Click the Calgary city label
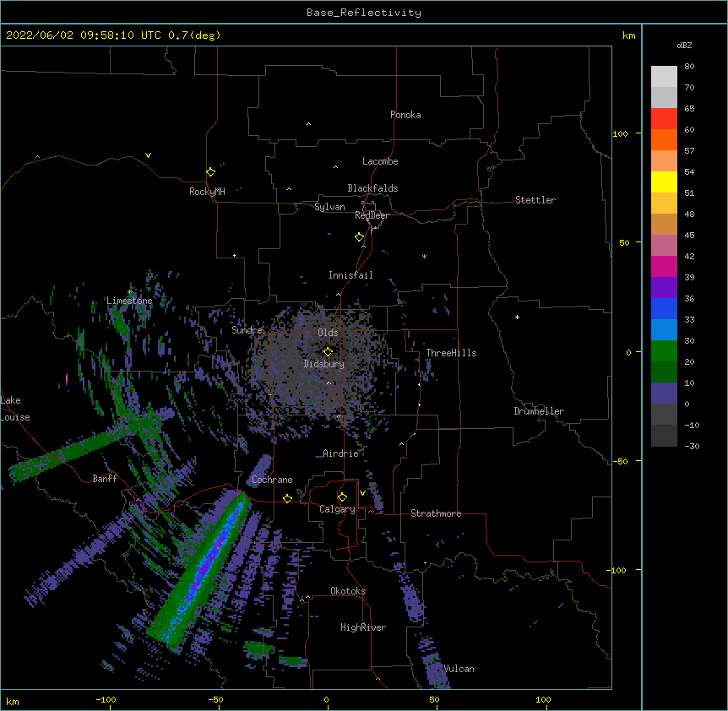728x711 pixels. pyautogui.click(x=338, y=509)
